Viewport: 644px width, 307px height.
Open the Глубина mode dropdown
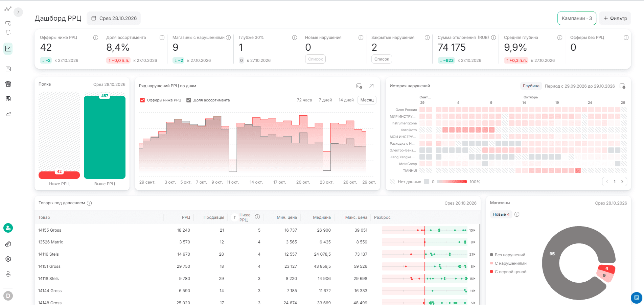[531, 86]
